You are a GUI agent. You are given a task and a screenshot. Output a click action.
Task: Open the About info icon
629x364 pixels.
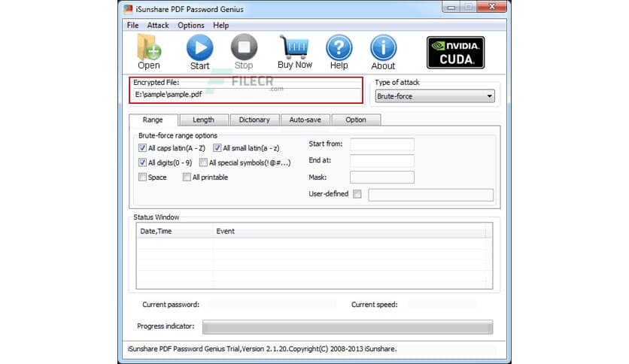(x=383, y=47)
